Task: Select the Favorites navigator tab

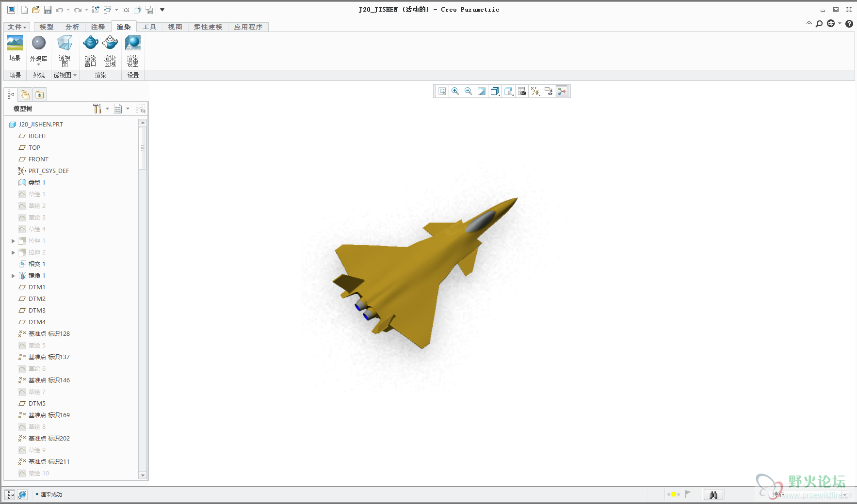Action: click(39, 94)
